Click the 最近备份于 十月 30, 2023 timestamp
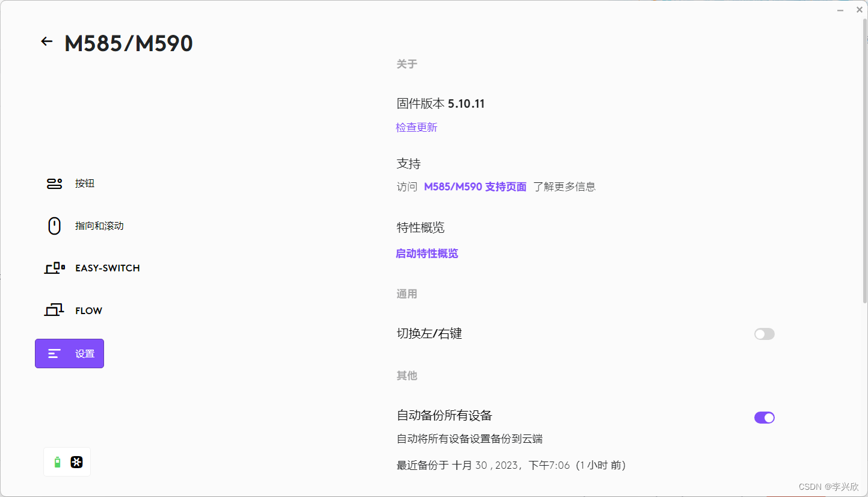 click(511, 466)
